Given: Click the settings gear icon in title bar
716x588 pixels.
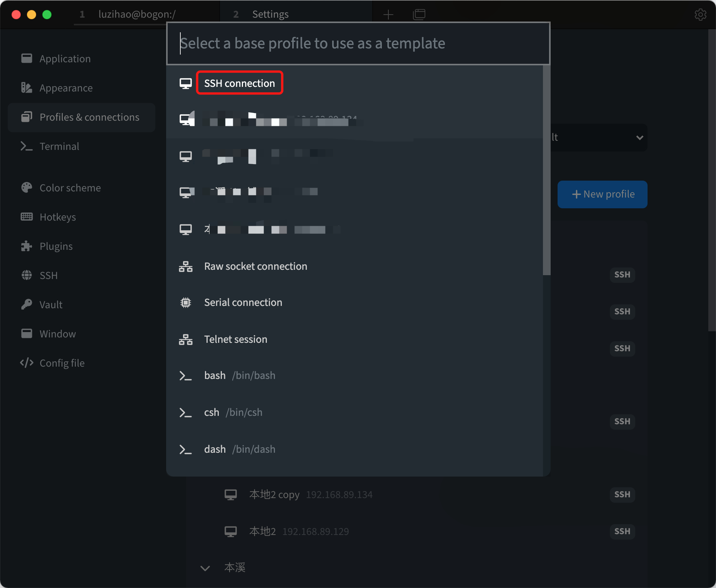Looking at the screenshot, I should tap(700, 15).
